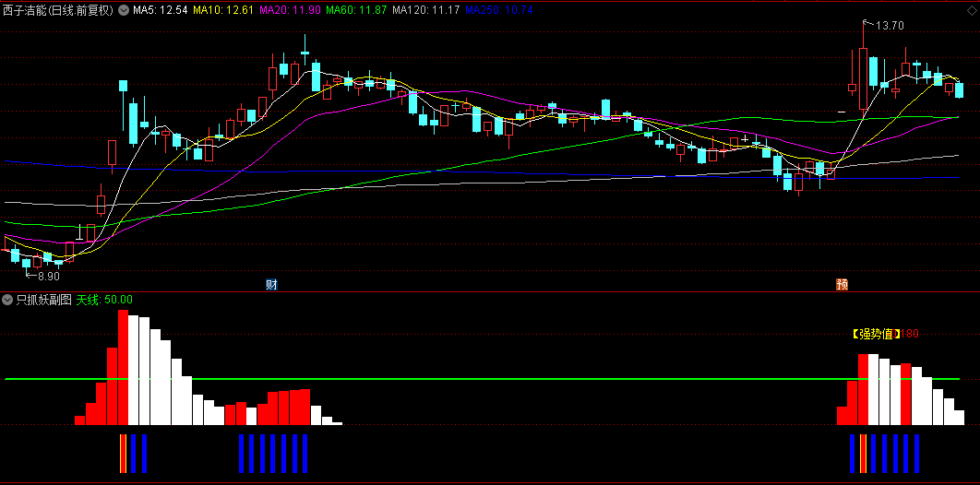Click the 天线: 50.00 value label

tap(104, 300)
